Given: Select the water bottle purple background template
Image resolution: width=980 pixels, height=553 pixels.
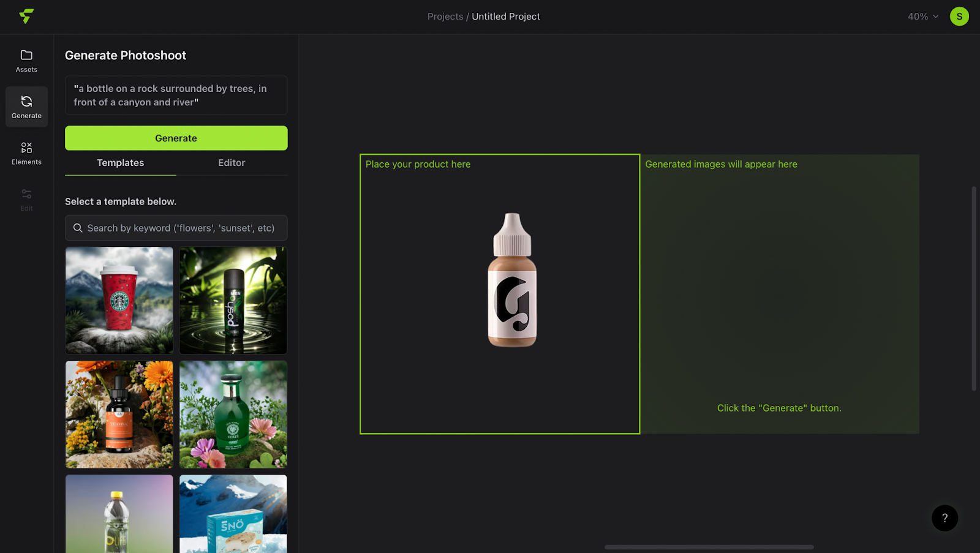Looking at the screenshot, I should 119,514.
